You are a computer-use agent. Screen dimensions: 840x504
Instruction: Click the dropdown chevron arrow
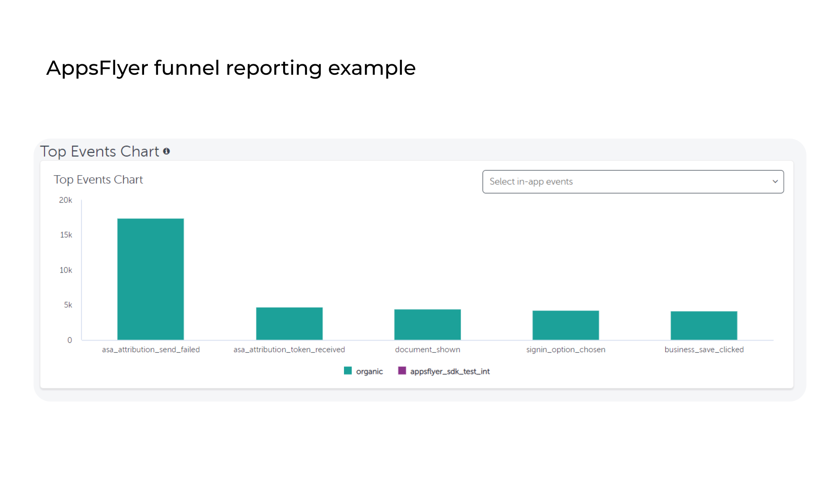775,181
